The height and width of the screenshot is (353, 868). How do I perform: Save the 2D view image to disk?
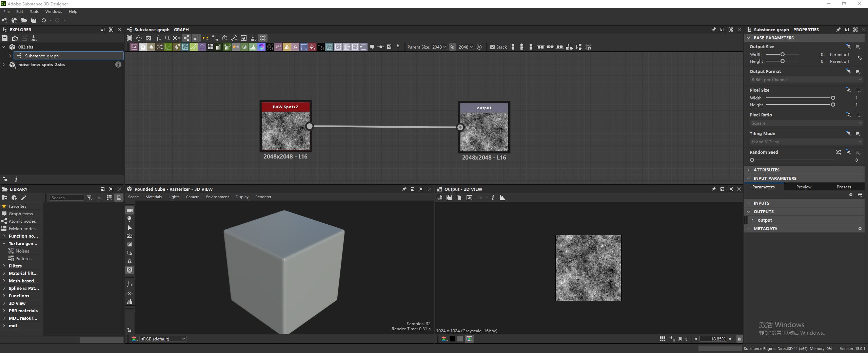(449, 198)
